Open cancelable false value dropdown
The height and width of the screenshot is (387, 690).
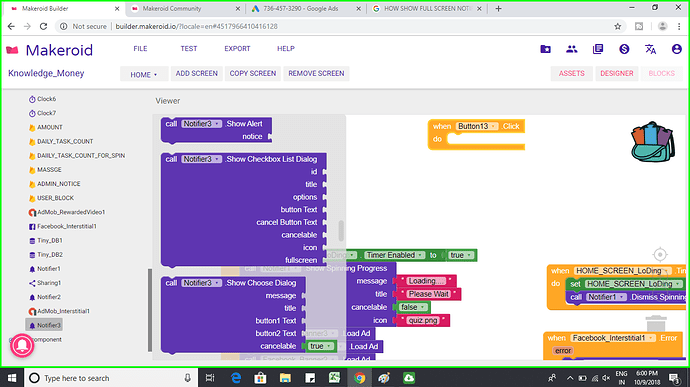click(414, 307)
